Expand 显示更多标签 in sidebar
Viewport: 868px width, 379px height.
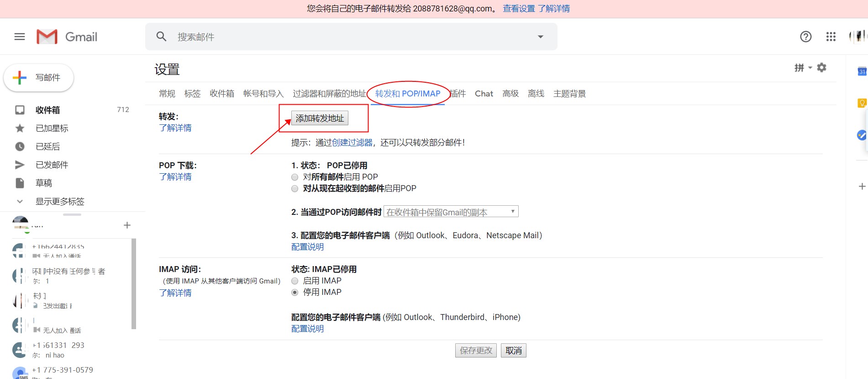point(60,201)
